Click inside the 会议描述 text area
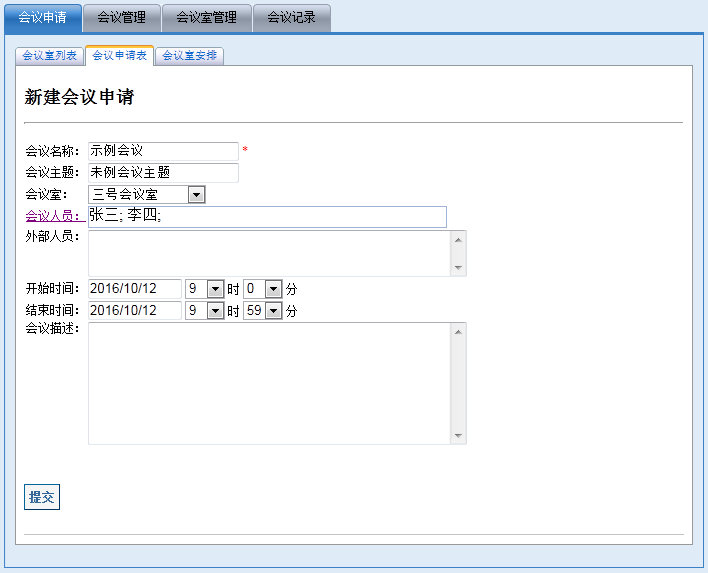The height and width of the screenshot is (573, 708). tap(269, 383)
